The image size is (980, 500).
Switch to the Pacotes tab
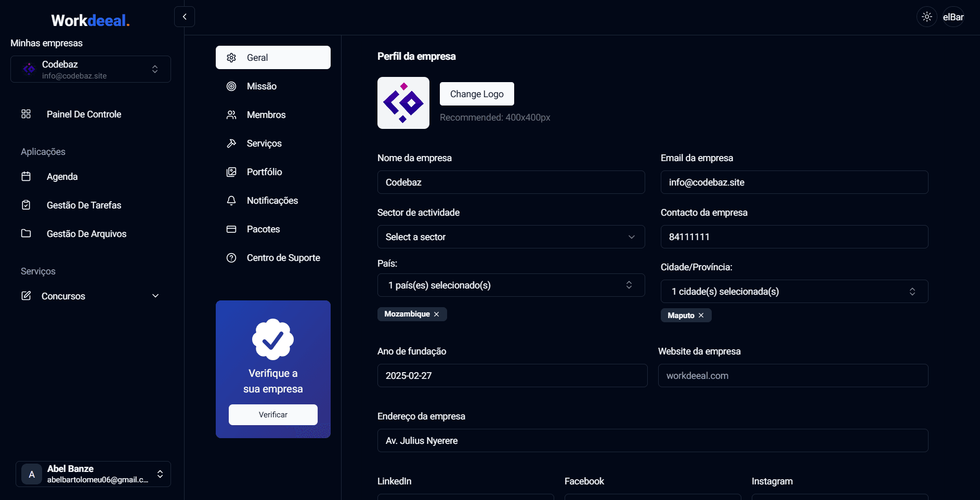tap(273, 229)
